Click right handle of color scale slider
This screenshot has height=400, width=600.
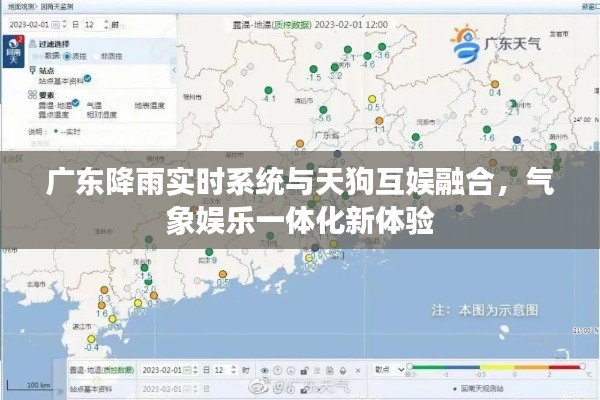(x=582, y=367)
